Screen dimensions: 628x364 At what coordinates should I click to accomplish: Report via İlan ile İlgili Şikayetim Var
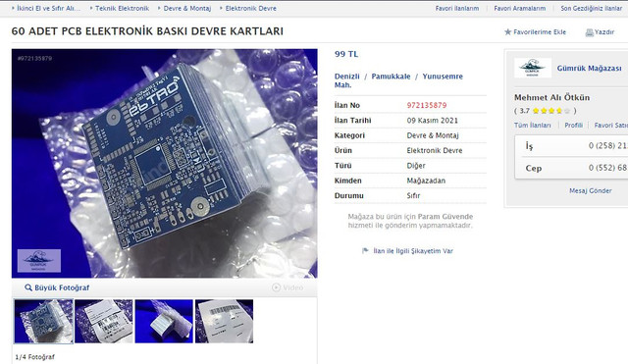(413, 251)
